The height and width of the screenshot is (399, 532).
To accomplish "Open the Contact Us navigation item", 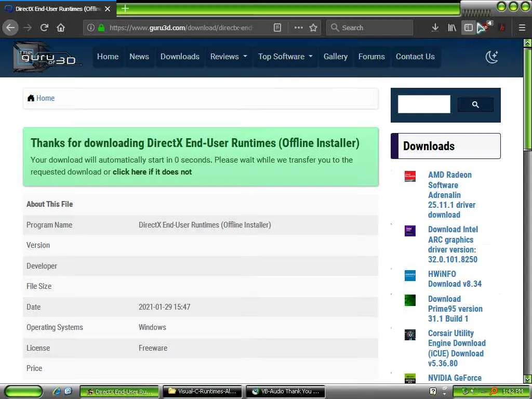I will click(415, 57).
